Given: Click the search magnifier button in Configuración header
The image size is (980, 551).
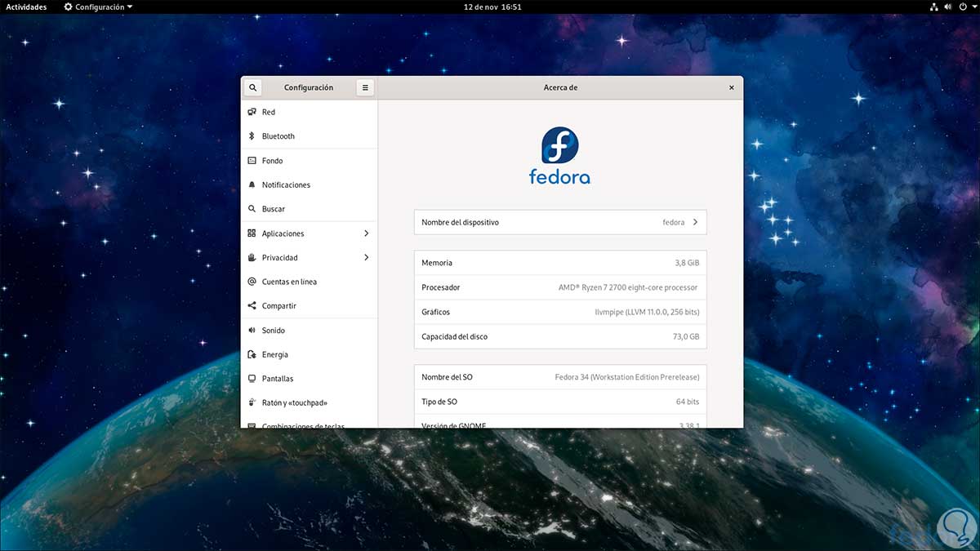Looking at the screenshot, I should 253,87.
